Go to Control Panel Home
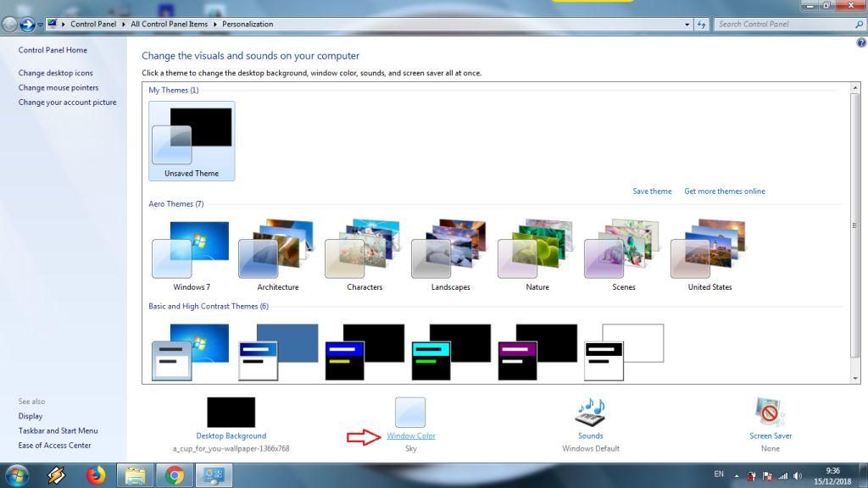 coord(53,50)
